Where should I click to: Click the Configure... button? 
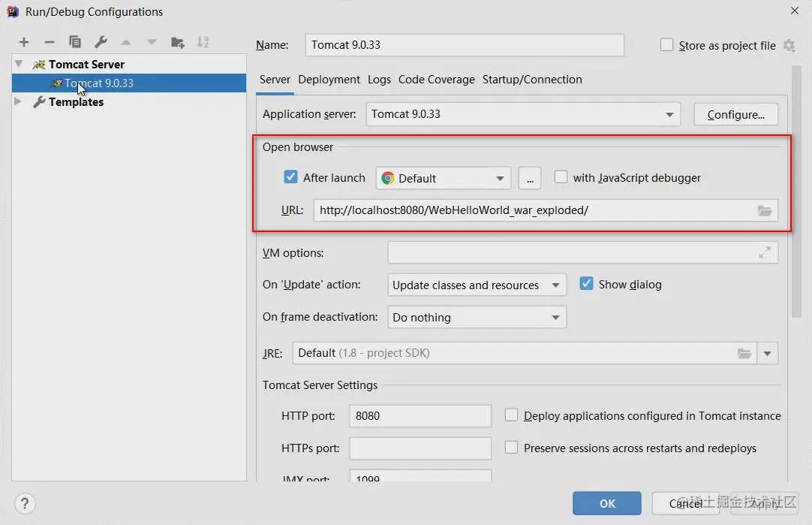pos(736,114)
